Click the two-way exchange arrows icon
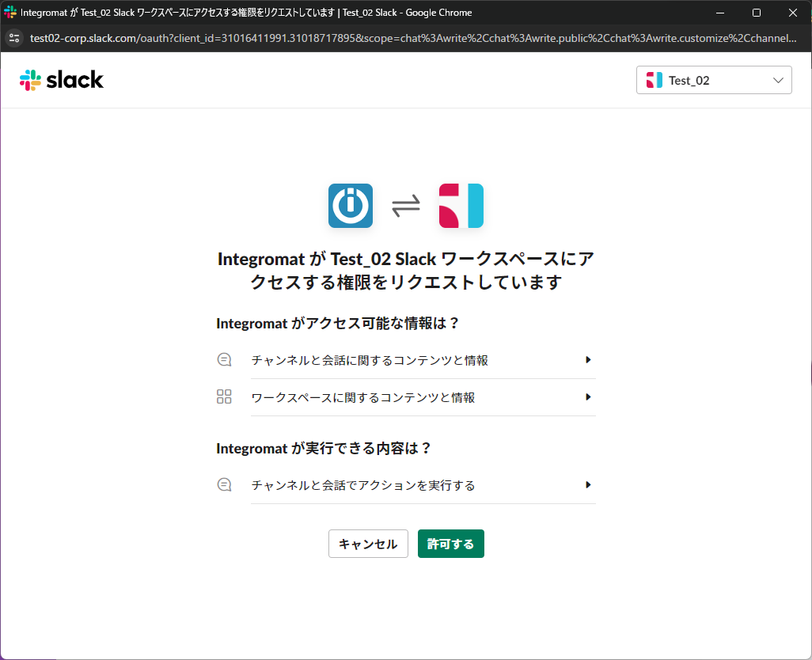 coord(405,206)
